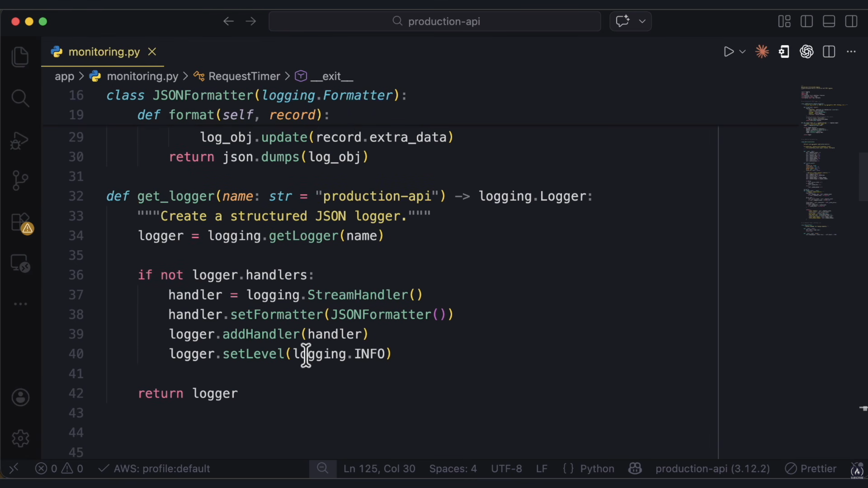Open the Search view in activity bar

(x=20, y=98)
